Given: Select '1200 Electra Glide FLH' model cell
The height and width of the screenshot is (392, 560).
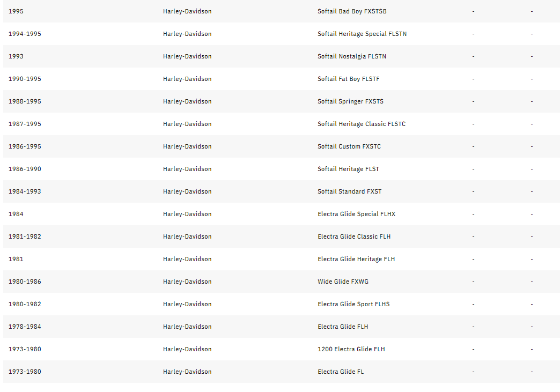Looking at the screenshot, I should (x=351, y=349).
